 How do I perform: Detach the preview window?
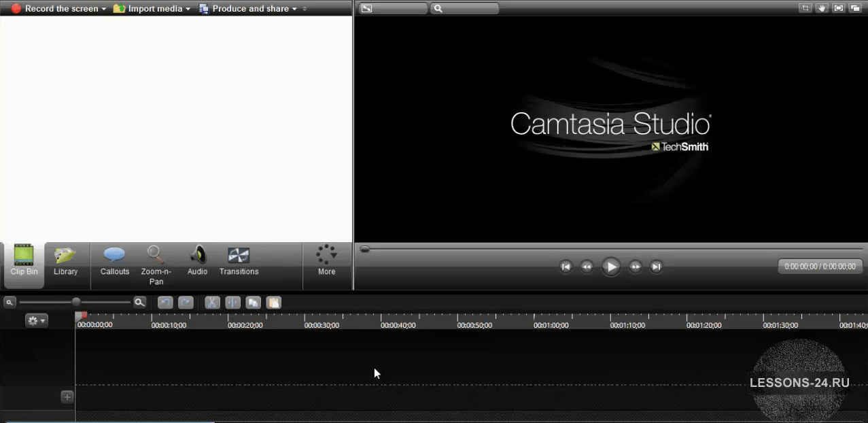pos(855,8)
